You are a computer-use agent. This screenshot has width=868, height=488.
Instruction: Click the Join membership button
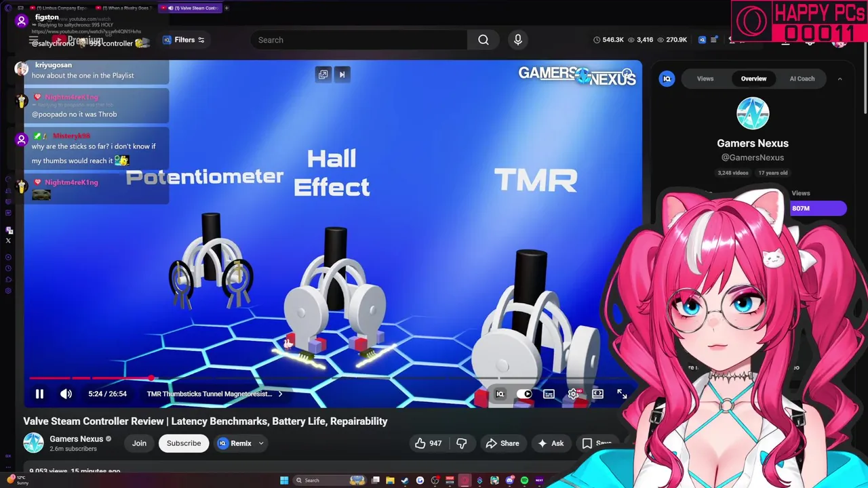click(x=139, y=443)
